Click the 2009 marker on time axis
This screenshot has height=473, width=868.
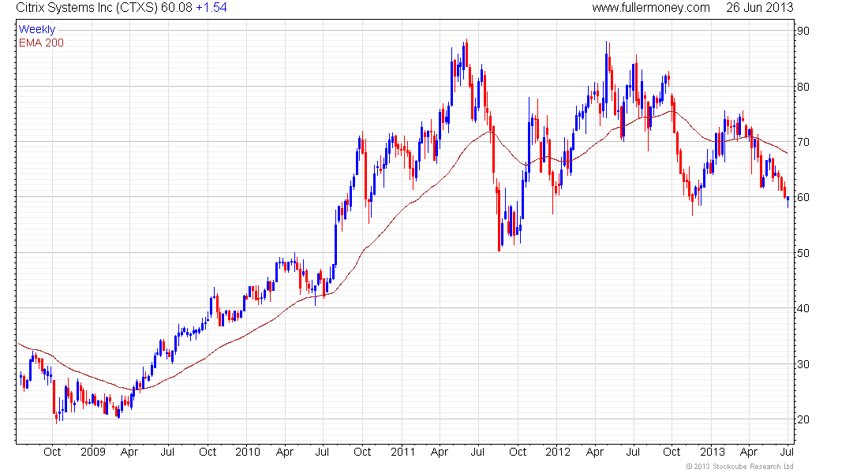[x=93, y=453]
